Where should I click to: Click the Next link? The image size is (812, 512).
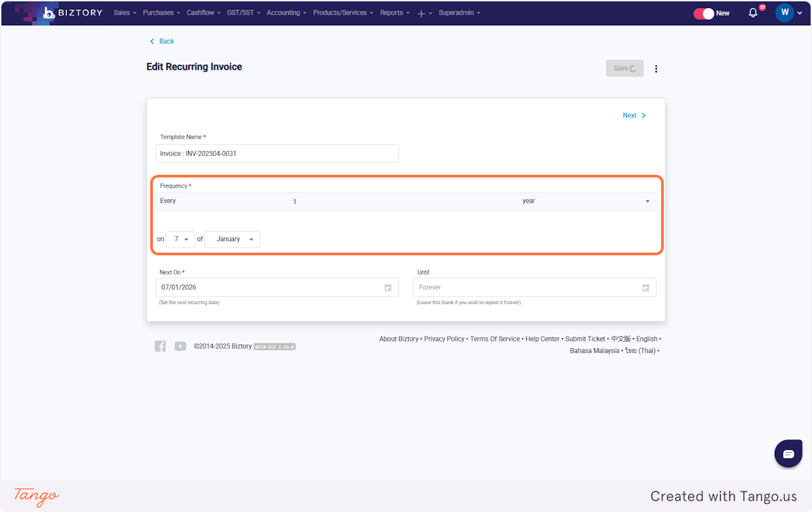[634, 115]
